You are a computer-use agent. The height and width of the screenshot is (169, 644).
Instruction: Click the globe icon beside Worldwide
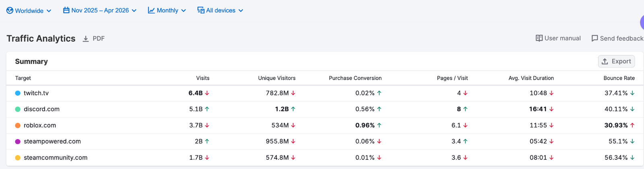click(10, 10)
